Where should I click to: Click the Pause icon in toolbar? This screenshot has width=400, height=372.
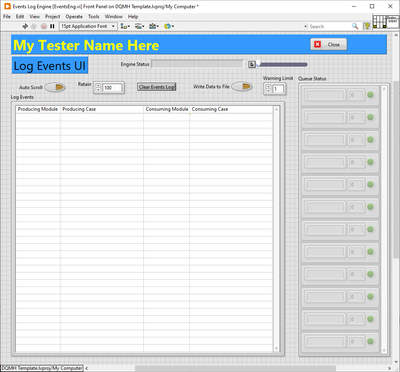tap(52, 26)
